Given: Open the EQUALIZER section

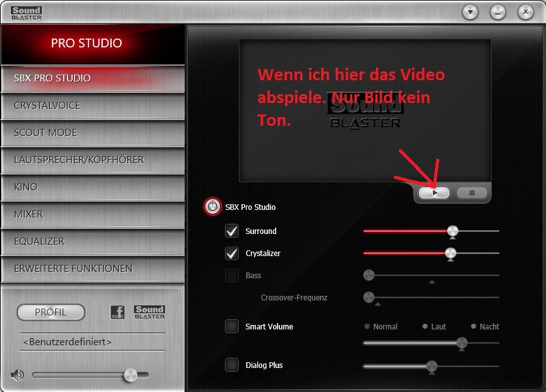Looking at the screenshot, I should coord(93,242).
